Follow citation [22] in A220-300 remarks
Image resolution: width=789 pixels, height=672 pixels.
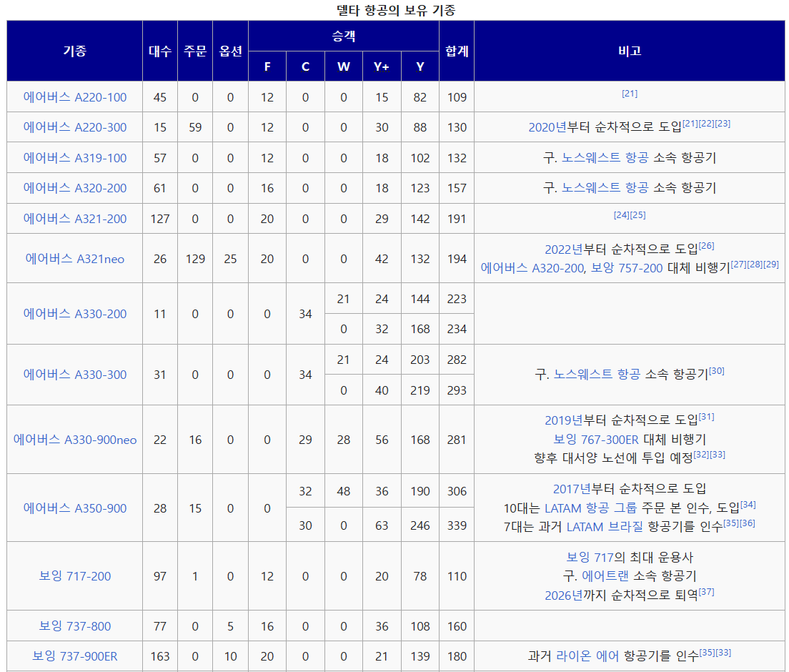[707, 124]
